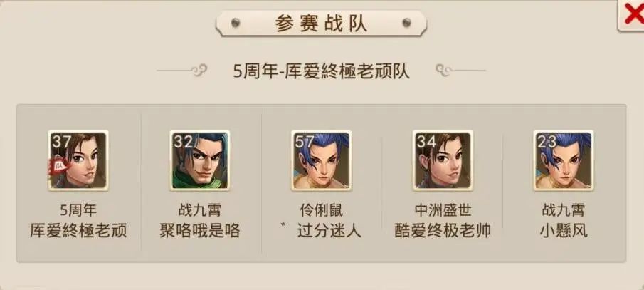Click the 中洲盛世 server label
The width and height of the screenshot is (644, 290).
pos(443,210)
